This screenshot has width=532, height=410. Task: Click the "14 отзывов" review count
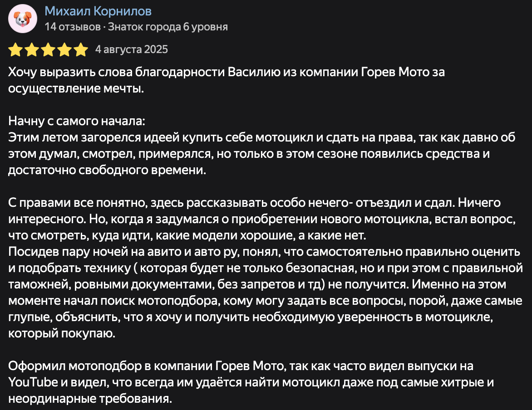[72, 27]
